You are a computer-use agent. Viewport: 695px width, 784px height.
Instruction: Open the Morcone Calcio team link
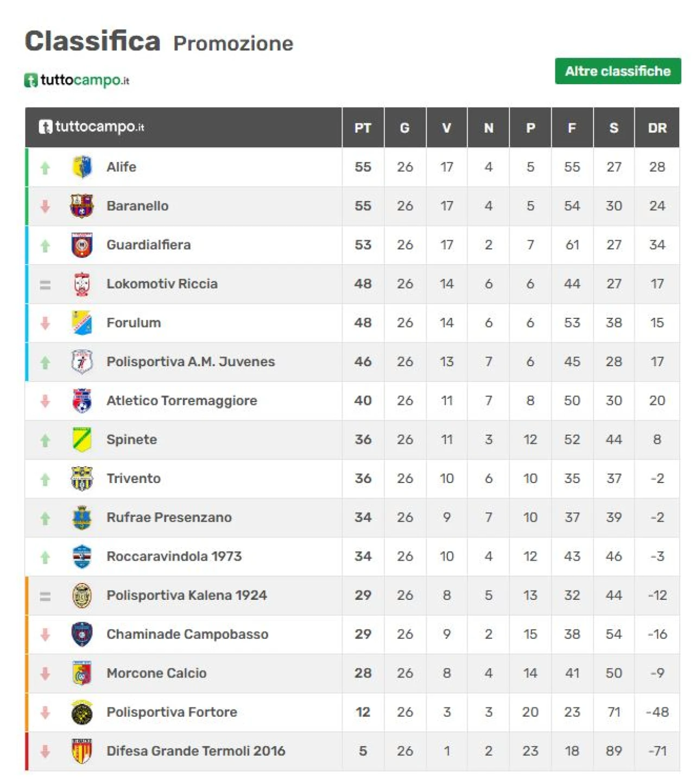[156, 673]
